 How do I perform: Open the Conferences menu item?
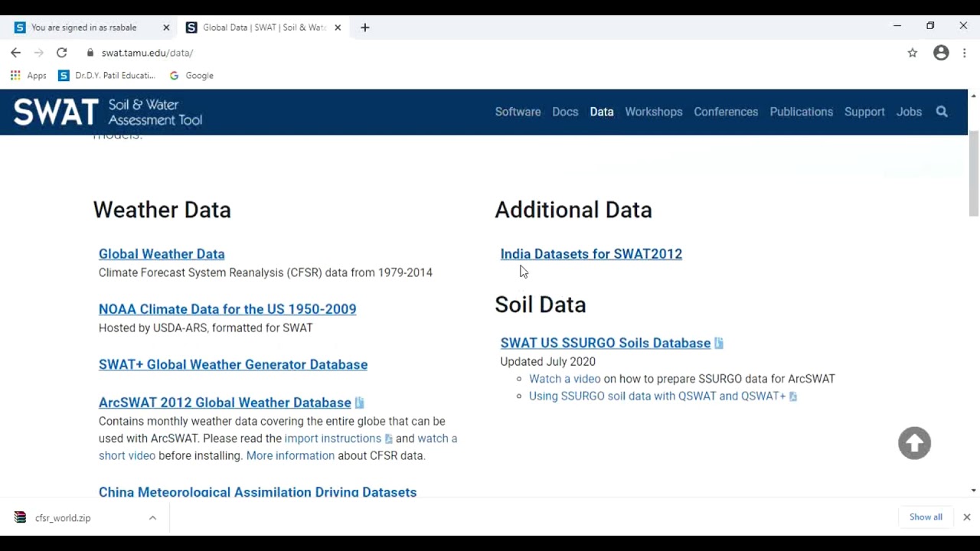(x=726, y=112)
